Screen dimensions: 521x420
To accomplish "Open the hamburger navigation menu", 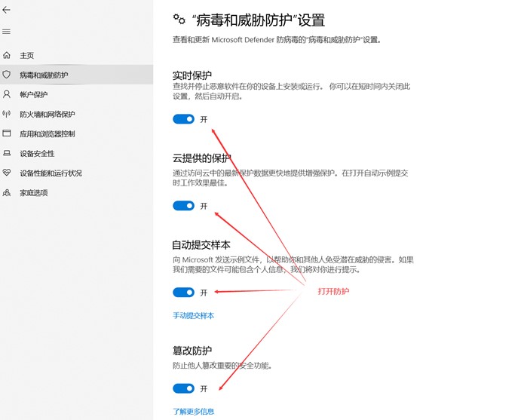I will 7,32.
